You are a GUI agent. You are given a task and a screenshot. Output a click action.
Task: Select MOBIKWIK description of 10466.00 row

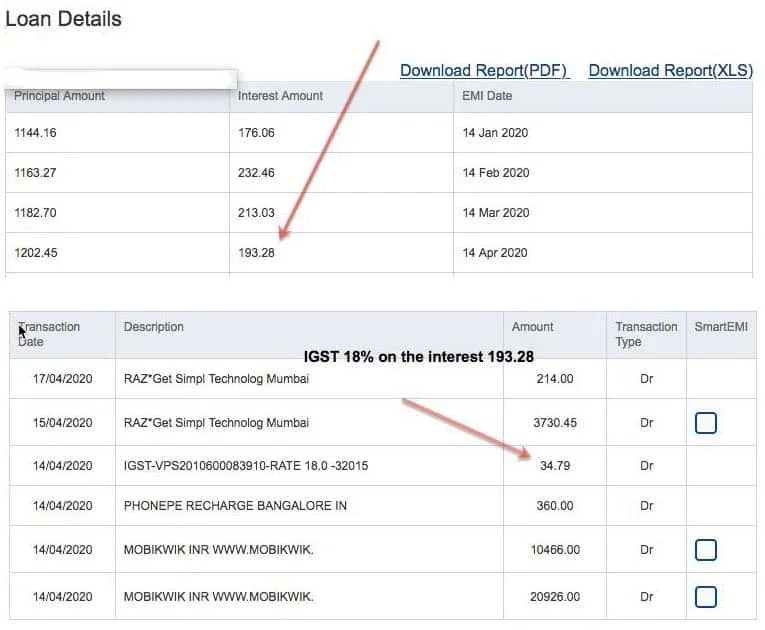tap(219, 549)
